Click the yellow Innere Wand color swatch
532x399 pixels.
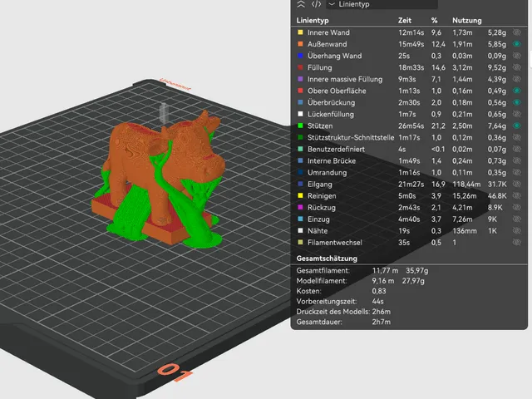300,32
